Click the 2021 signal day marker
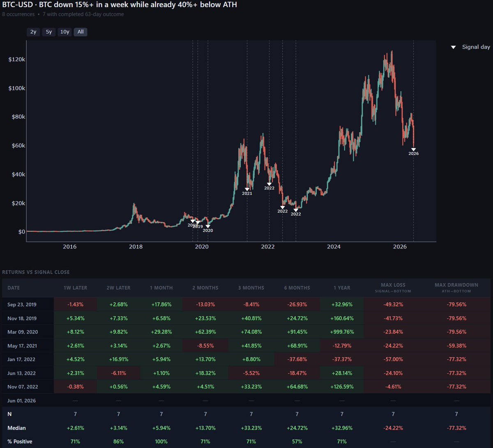 pos(247,189)
